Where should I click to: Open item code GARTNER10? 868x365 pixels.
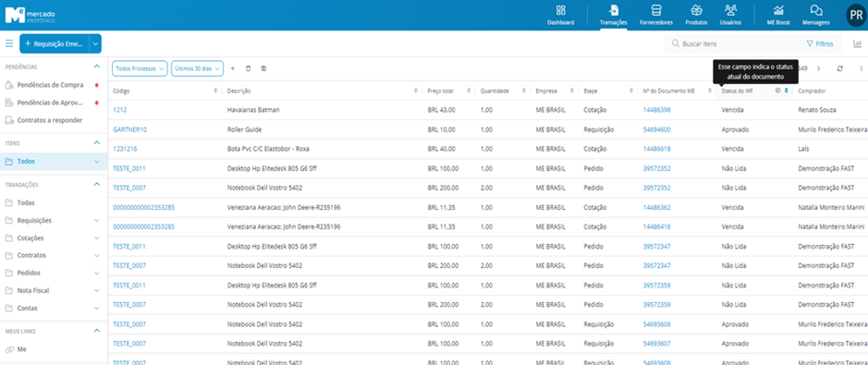[129, 129]
